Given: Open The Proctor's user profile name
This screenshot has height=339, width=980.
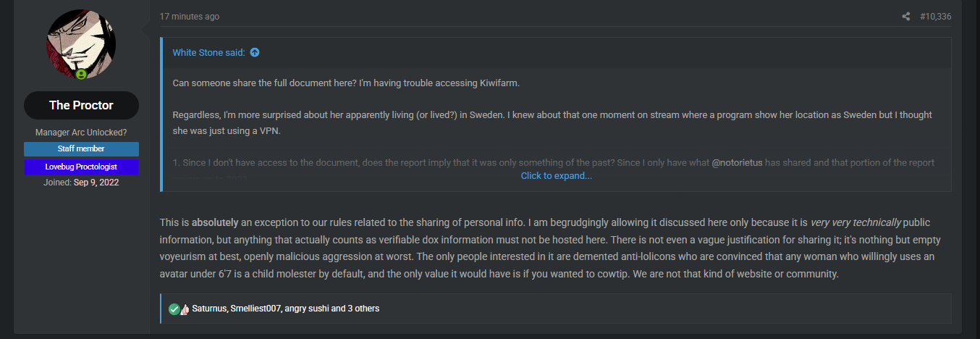Looking at the screenshot, I should [81, 105].
